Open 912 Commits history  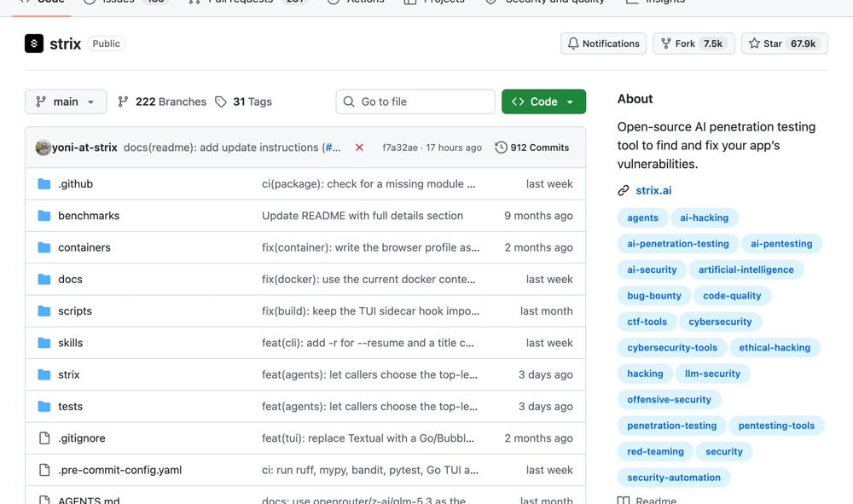[532, 148]
